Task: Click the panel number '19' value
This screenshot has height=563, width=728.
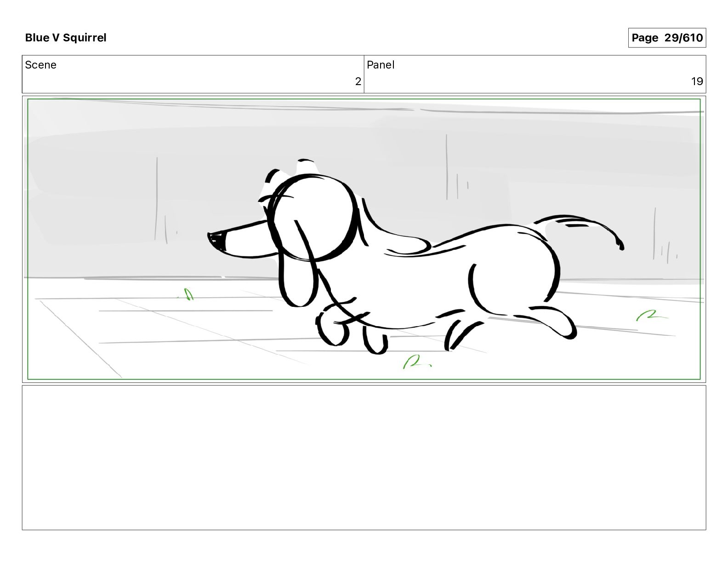Action: point(697,81)
